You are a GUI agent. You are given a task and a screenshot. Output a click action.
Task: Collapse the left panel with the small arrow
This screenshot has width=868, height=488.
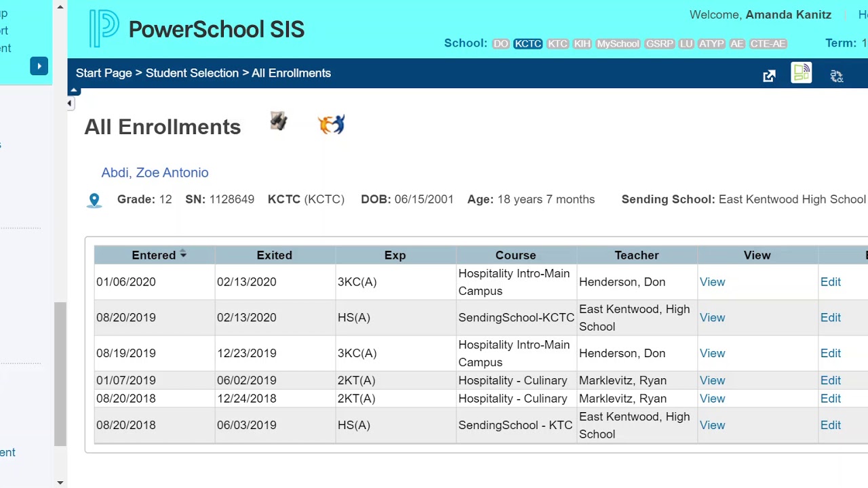tap(69, 103)
